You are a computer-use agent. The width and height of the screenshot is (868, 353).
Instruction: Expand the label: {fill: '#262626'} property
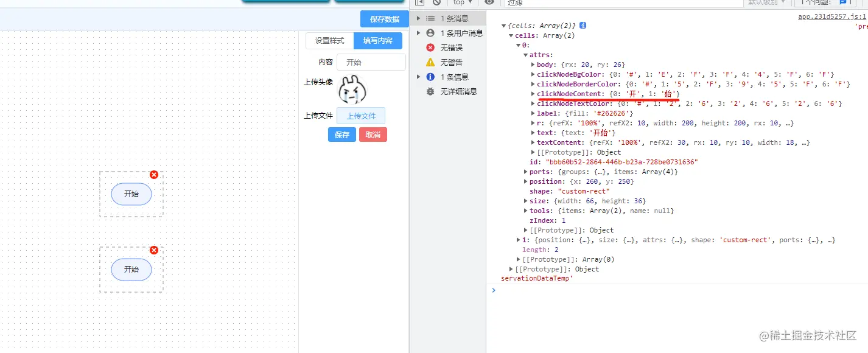[533, 113]
